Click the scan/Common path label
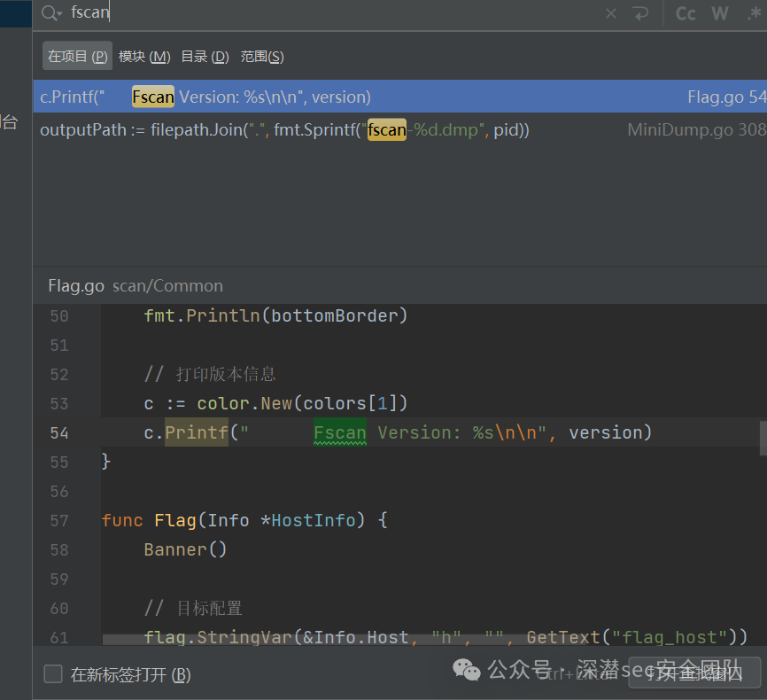Screen dimensions: 767x700 [x=167, y=286]
